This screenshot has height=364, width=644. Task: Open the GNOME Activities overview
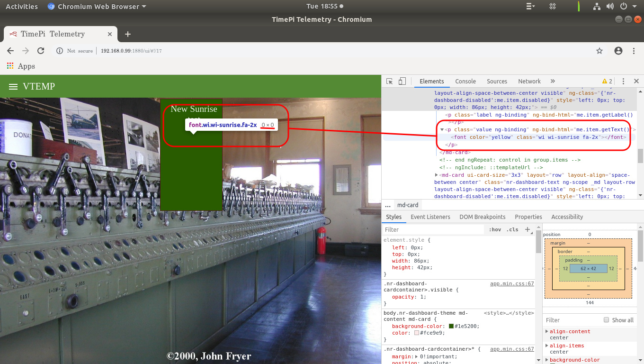(x=22, y=7)
